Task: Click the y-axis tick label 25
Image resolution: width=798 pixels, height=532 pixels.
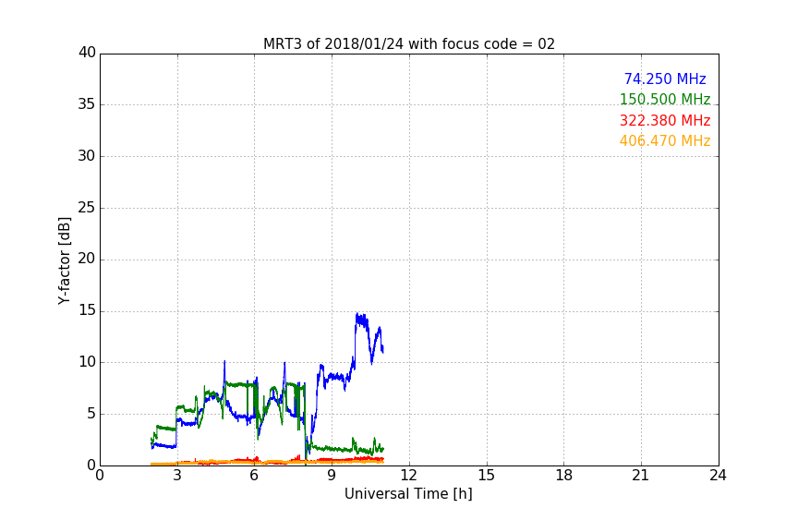Action: coord(87,207)
